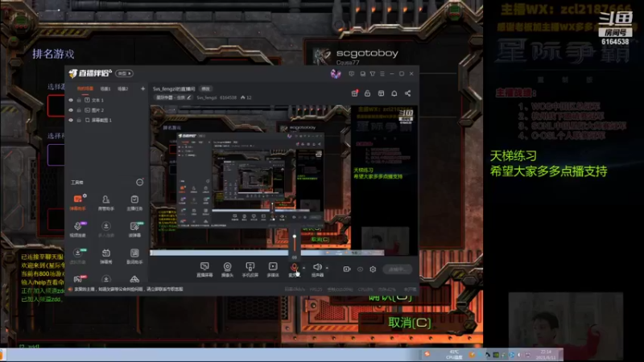Switch to the 场景1 tab
644x362 pixels.
point(105,88)
